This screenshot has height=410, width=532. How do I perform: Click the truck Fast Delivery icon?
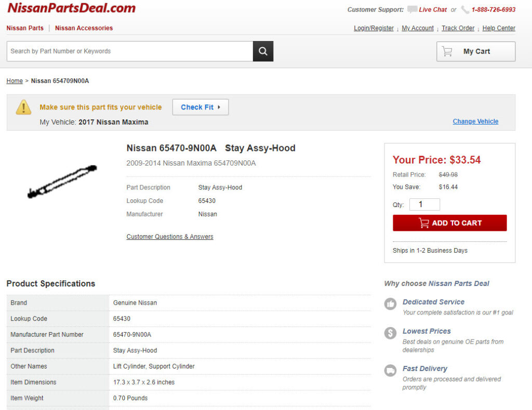[390, 371]
